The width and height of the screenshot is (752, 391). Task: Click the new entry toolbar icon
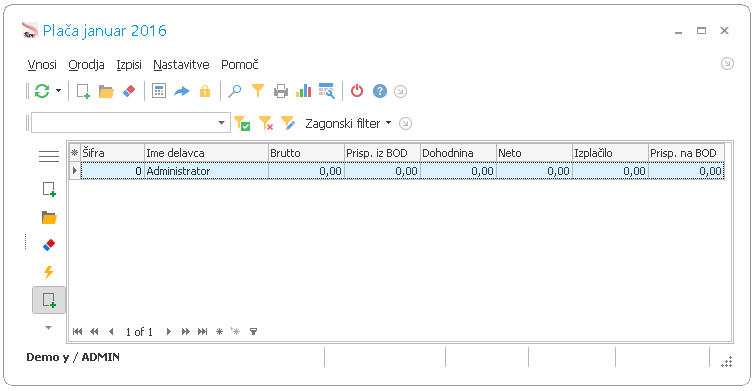pos(83,91)
